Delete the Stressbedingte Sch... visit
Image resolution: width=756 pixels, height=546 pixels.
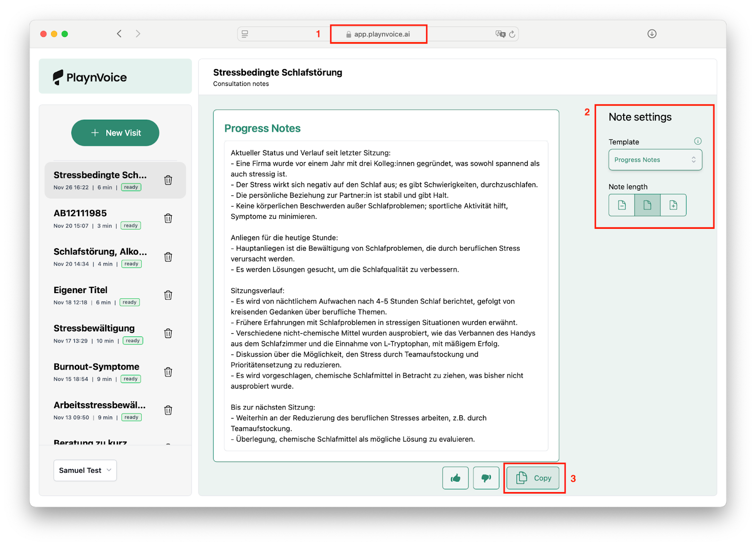(x=168, y=180)
